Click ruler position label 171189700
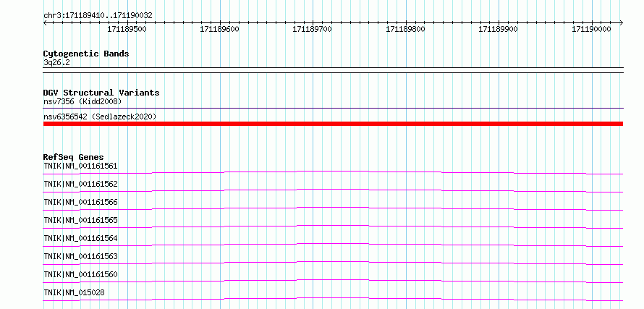The width and height of the screenshot is (644, 309). [312, 29]
